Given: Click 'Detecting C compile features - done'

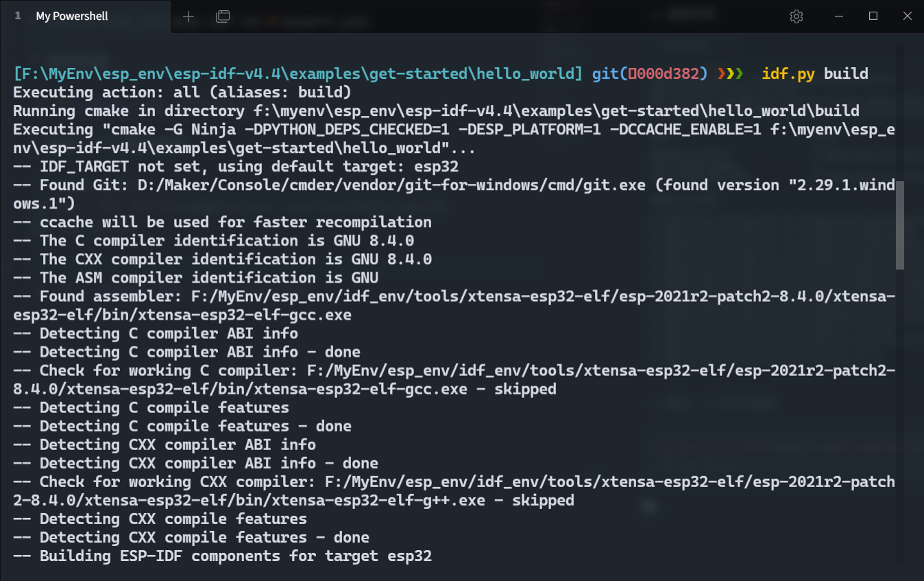Looking at the screenshot, I should (x=182, y=425).
